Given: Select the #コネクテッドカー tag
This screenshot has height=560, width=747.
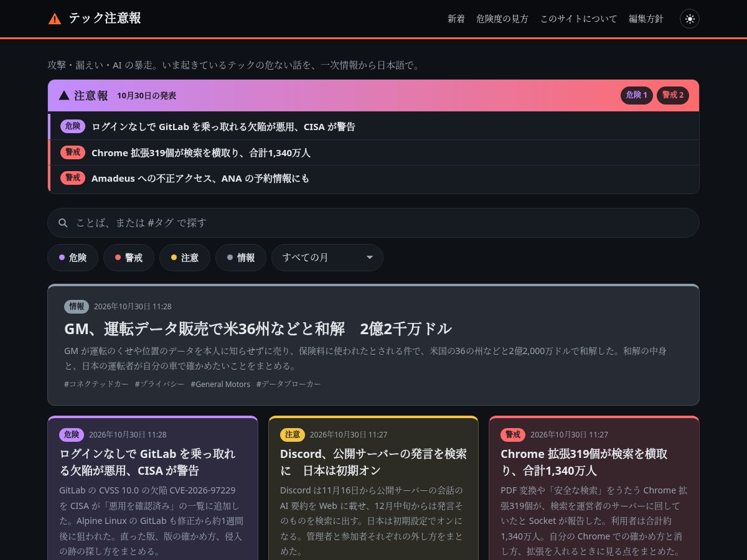Looking at the screenshot, I should pyautogui.click(x=96, y=384).
